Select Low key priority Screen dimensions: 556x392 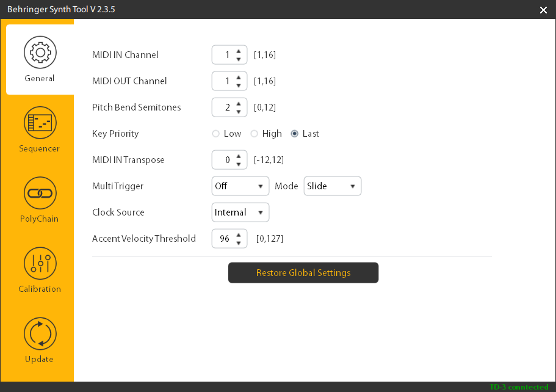(216, 134)
